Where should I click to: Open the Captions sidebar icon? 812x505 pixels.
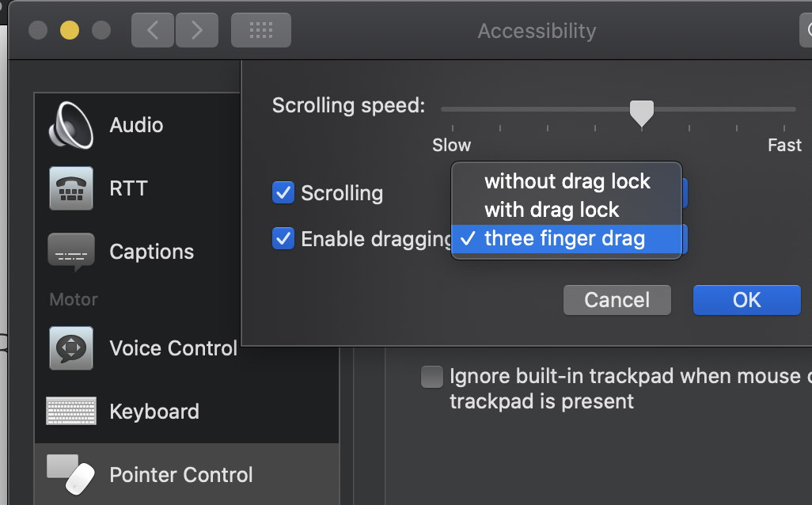[x=72, y=252]
